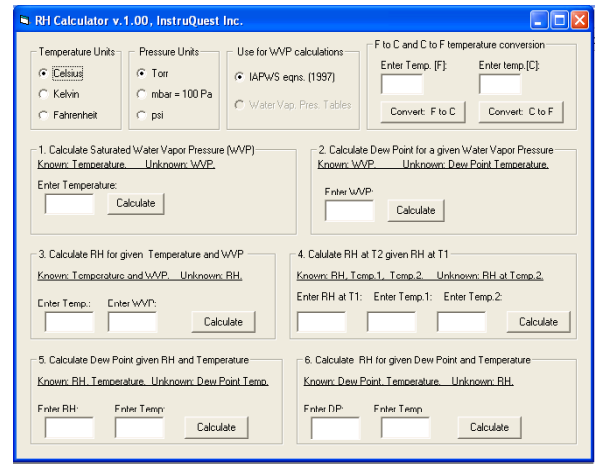This screenshot has height=472, width=606.
Task: Select Torr pressure unit
Action: click(x=141, y=74)
